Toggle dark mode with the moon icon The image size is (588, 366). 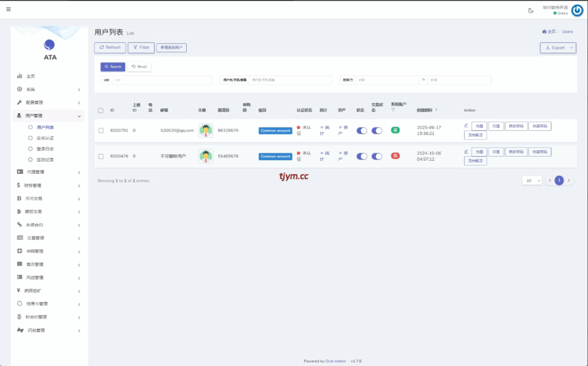(x=531, y=10)
